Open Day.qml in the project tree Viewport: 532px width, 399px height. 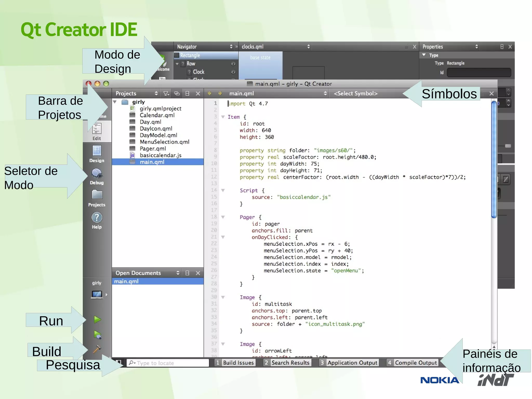click(x=150, y=122)
